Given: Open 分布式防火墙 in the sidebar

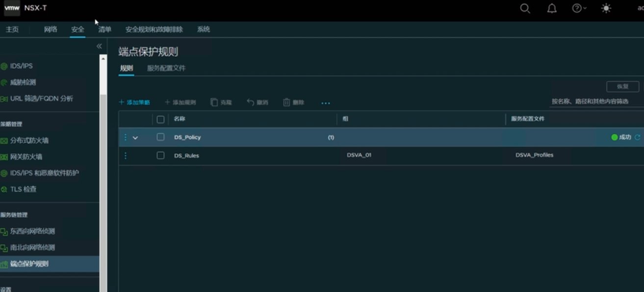Looking at the screenshot, I should pos(29,141).
